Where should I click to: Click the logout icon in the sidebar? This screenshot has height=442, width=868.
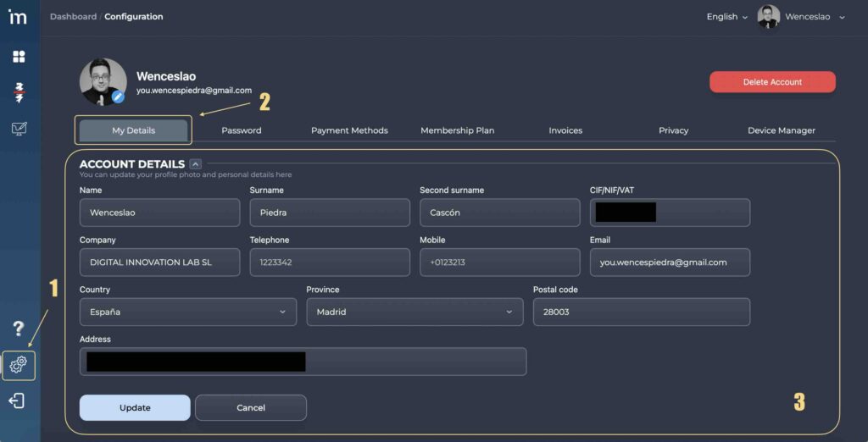[x=17, y=401]
